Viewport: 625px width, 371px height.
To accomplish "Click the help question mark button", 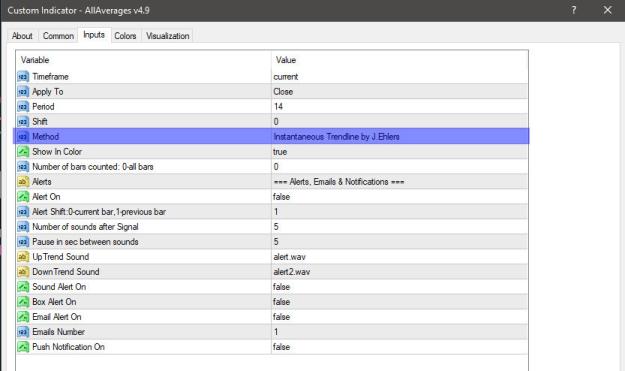I will click(x=574, y=10).
